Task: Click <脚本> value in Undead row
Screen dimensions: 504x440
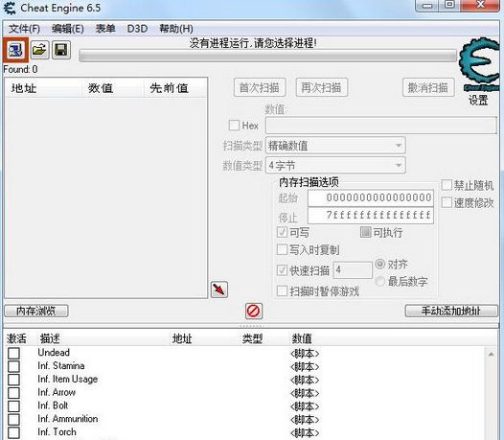Action: click(x=305, y=353)
